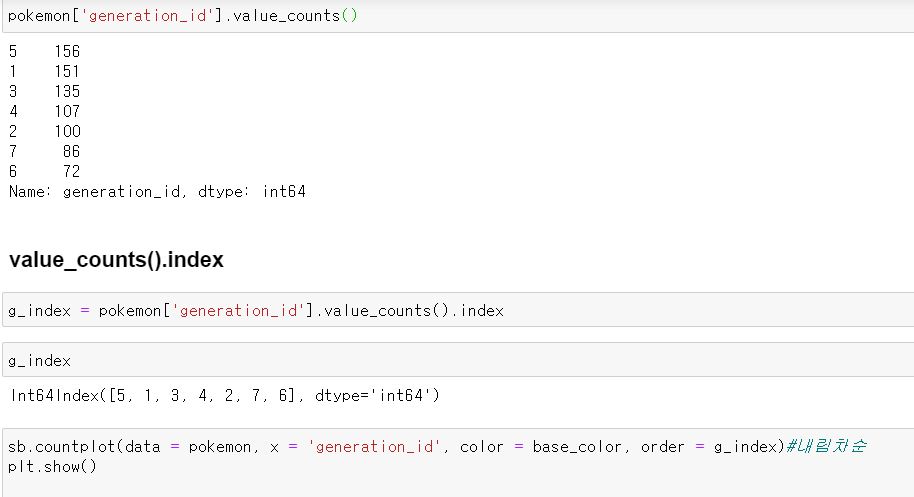The height and width of the screenshot is (497, 914).
Task: Click output row with count 135
Action: coord(44,91)
